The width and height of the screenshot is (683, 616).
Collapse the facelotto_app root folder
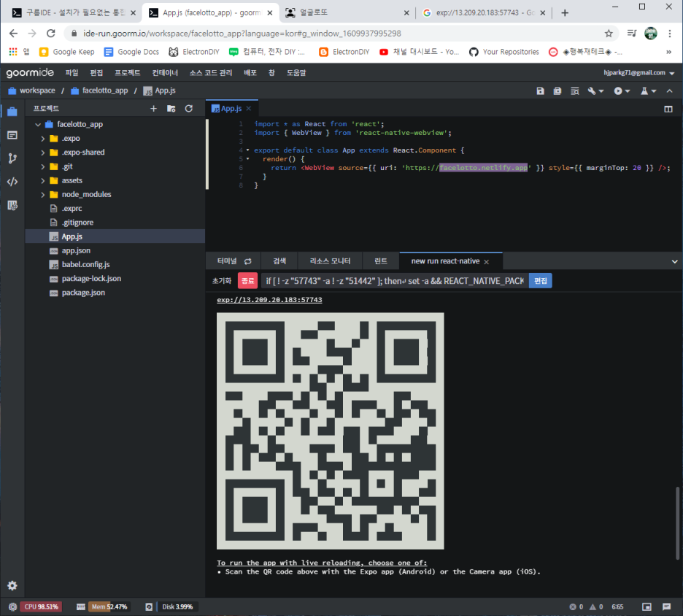[38, 125]
